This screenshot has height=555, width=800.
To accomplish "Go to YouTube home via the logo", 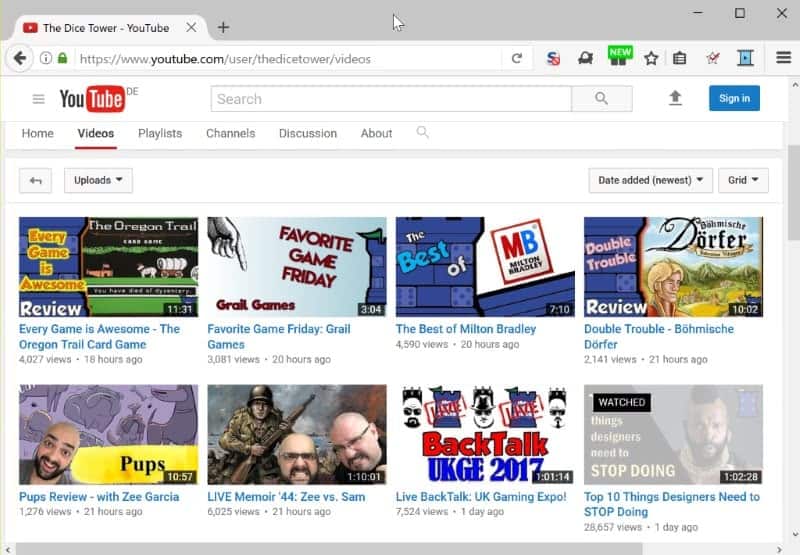I will point(92,98).
